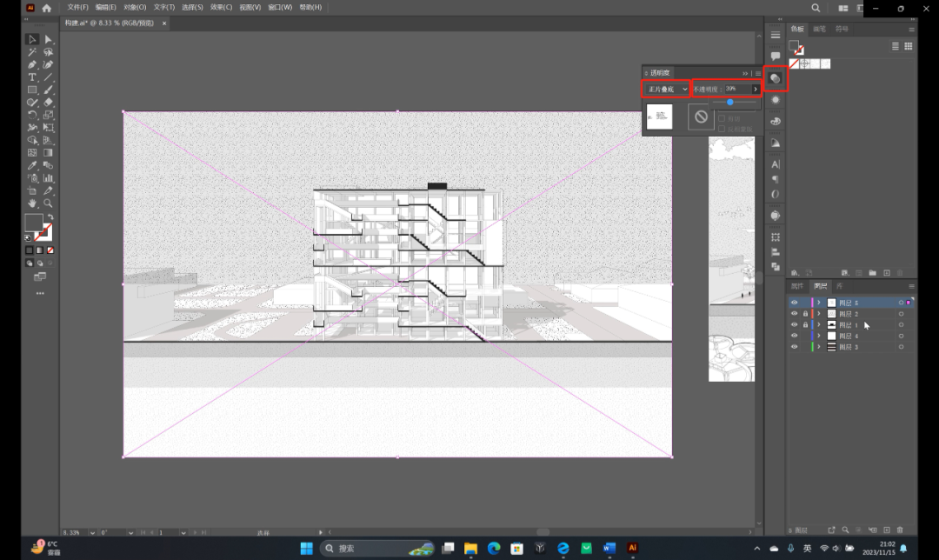The height and width of the screenshot is (560, 939).
Task: Open the opacity value arrow dropdown
Action: [756, 90]
